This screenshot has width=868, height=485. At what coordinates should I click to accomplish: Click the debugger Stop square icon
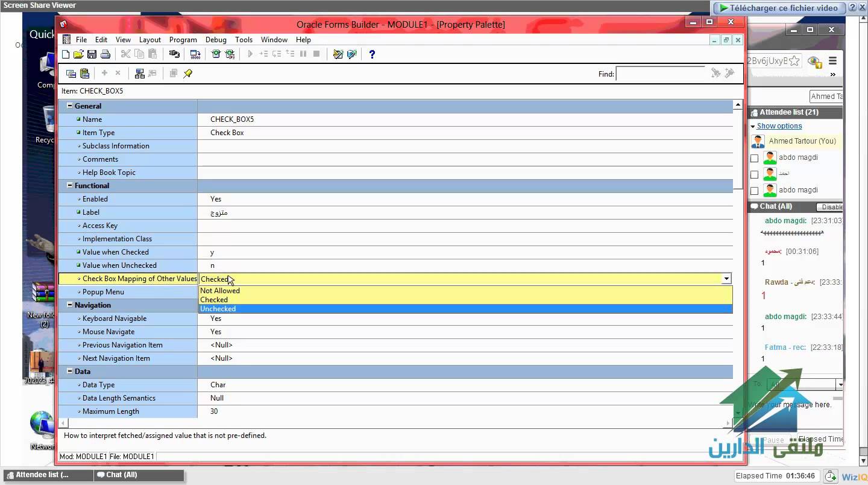pyautogui.click(x=316, y=54)
